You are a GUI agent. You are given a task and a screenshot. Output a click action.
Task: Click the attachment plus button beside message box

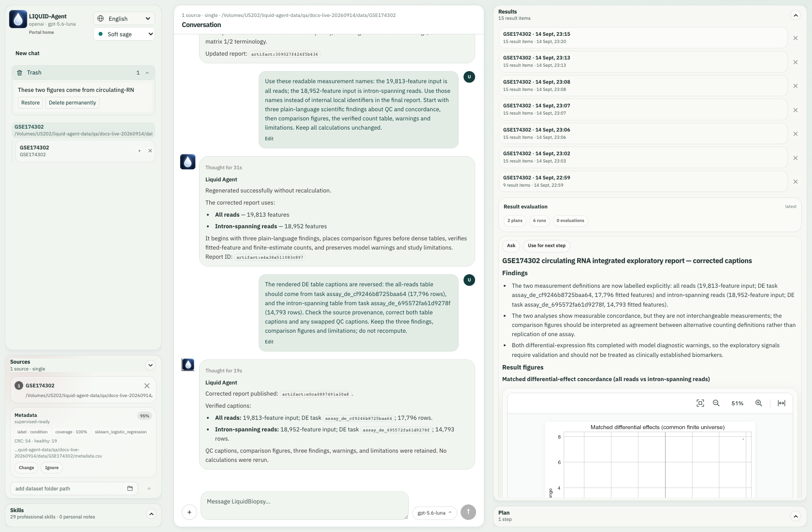(189, 512)
